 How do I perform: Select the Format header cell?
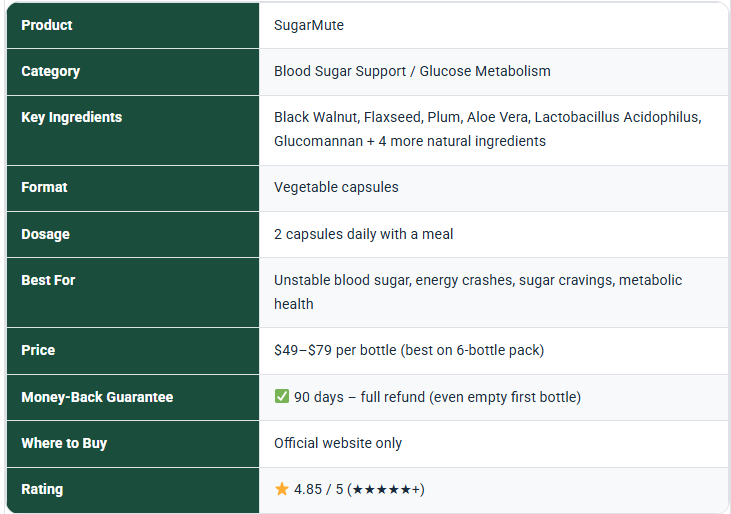pyautogui.click(x=133, y=188)
